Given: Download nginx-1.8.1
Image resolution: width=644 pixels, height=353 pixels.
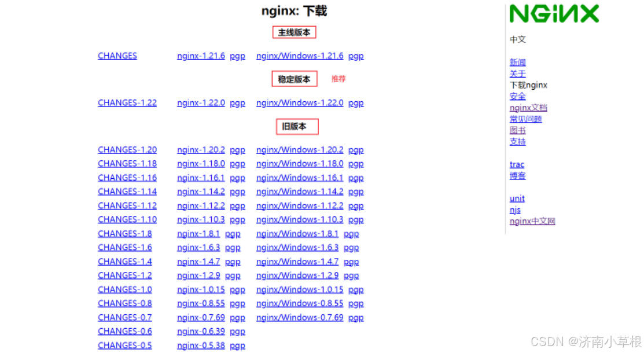Looking at the screenshot, I should click(198, 234).
